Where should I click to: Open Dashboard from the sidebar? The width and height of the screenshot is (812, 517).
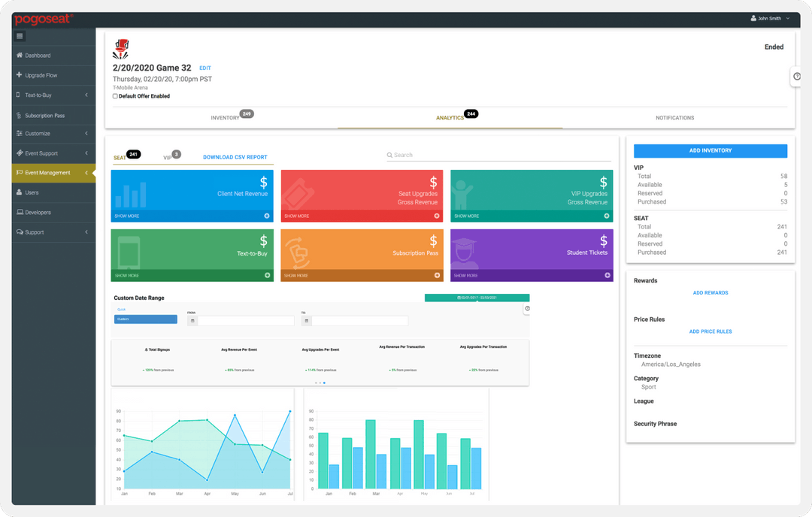pyautogui.click(x=38, y=56)
